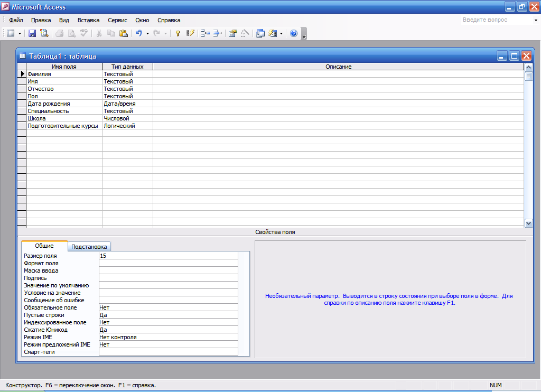541x392 pixels.
Task: Click the Обязательное поле value
Action: coord(169,307)
